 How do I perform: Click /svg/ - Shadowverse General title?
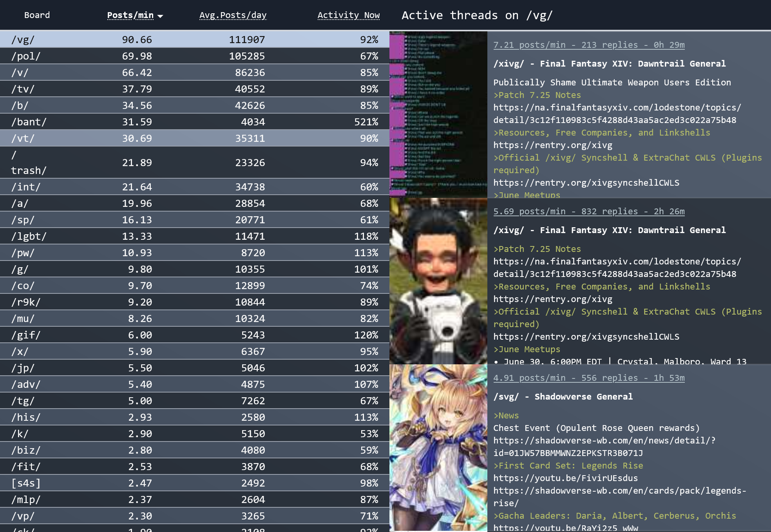click(563, 397)
